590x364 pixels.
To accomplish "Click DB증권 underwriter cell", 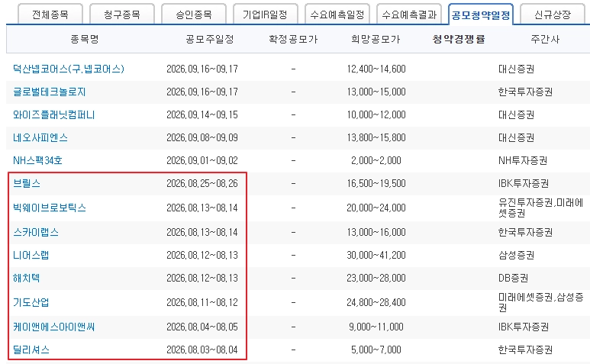I will 513,279.
